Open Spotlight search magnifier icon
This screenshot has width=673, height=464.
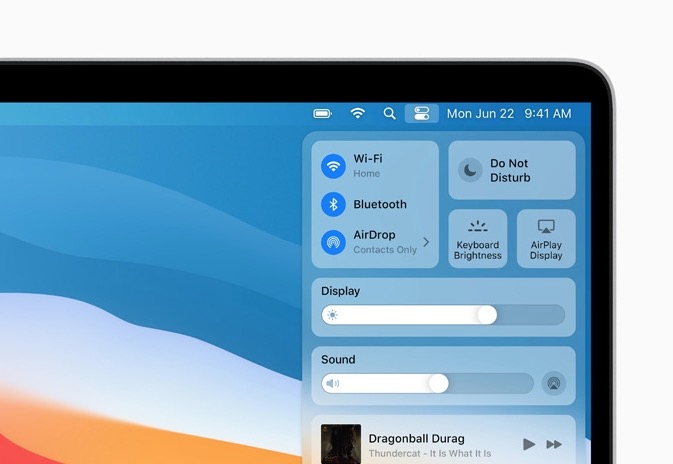pos(390,114)
